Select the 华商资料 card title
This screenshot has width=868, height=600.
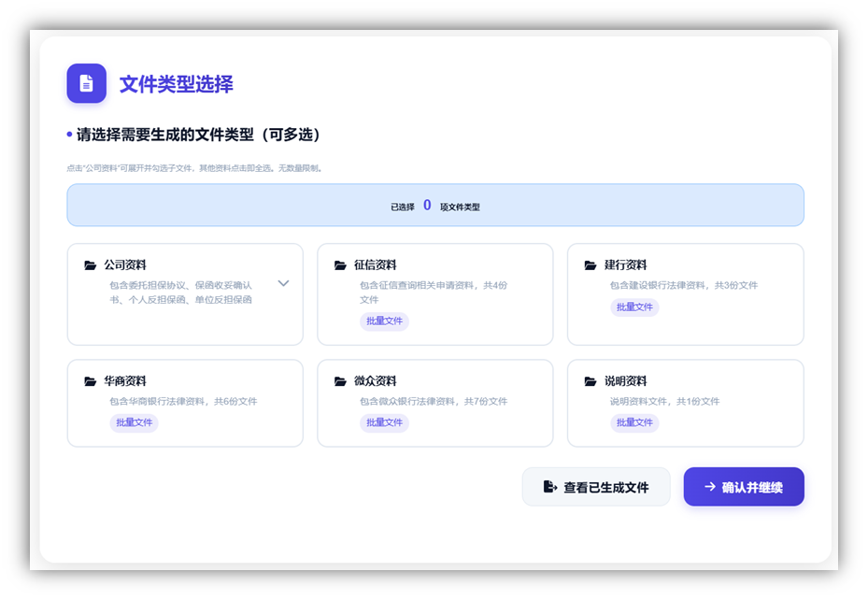point(125,381)
